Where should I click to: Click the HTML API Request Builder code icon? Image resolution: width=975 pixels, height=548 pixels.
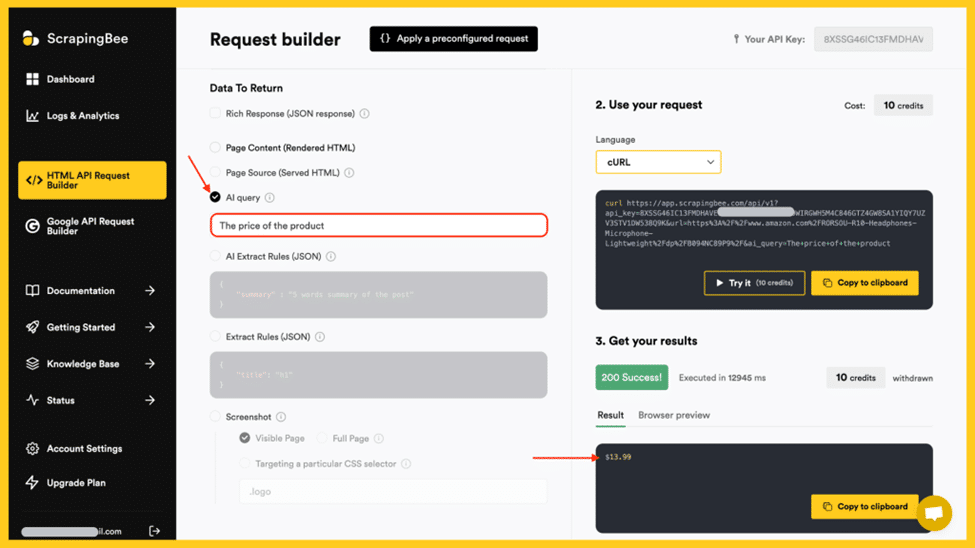pyautogui.click(x=34, y=180)
